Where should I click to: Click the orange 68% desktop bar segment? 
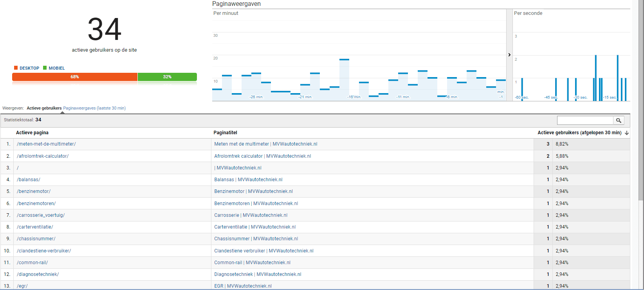(75, 77)
